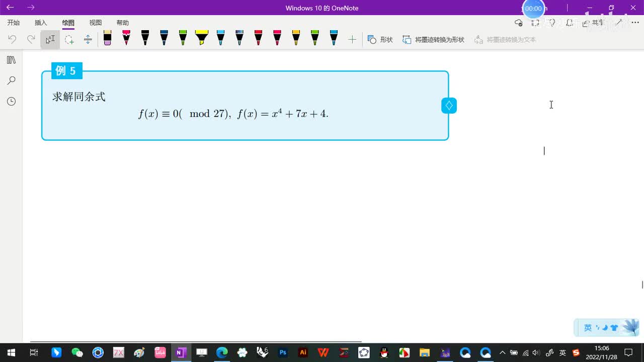Open the Shapes tool

[380, 39]
